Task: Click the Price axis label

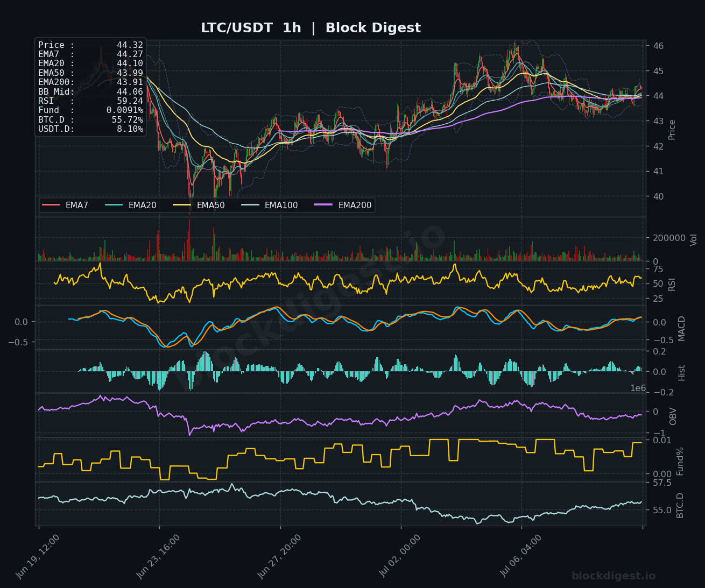Action: pyautogui.click(x=672, y=130)
